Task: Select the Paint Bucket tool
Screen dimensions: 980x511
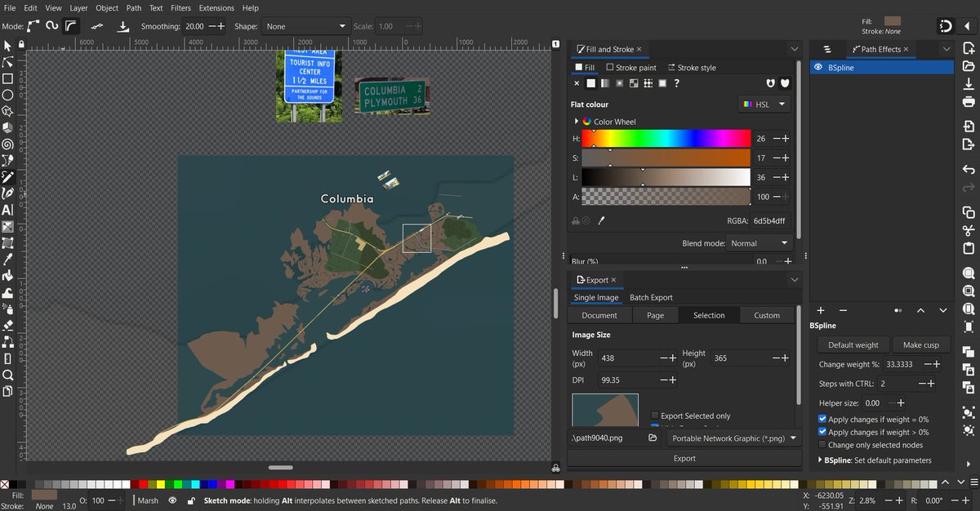Action: pos(7,276)
